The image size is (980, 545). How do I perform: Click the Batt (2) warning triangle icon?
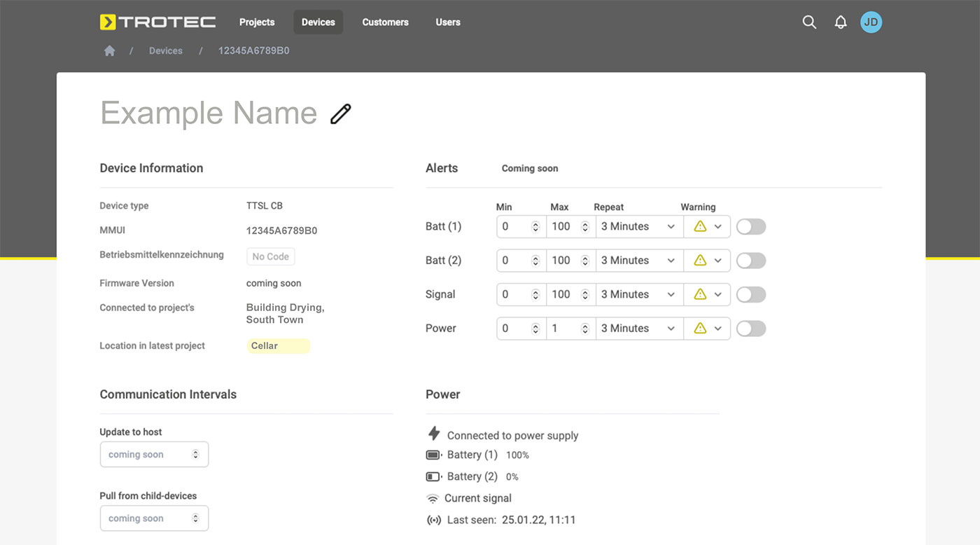pyautogui.click(x=700, y=260)
